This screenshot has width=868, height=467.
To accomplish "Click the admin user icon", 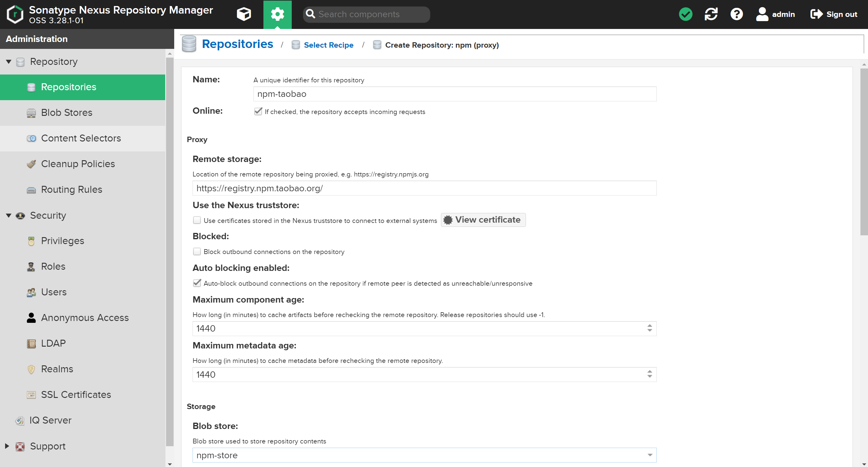I will point(762,14).
